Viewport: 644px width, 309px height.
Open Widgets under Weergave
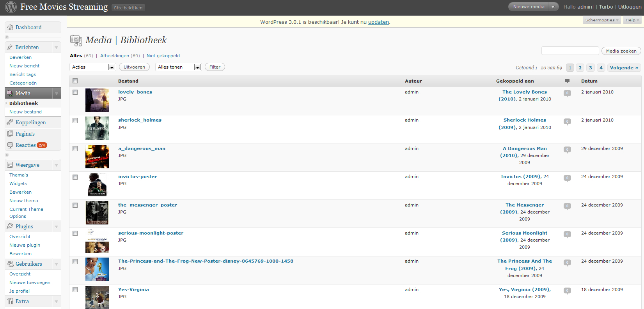pos(18,184)
